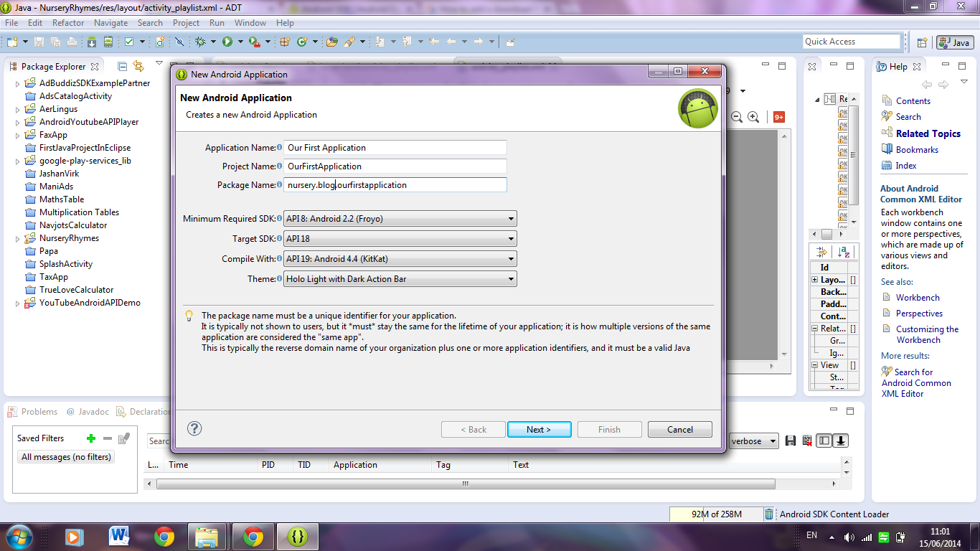Open the Navigate menu

110,23
